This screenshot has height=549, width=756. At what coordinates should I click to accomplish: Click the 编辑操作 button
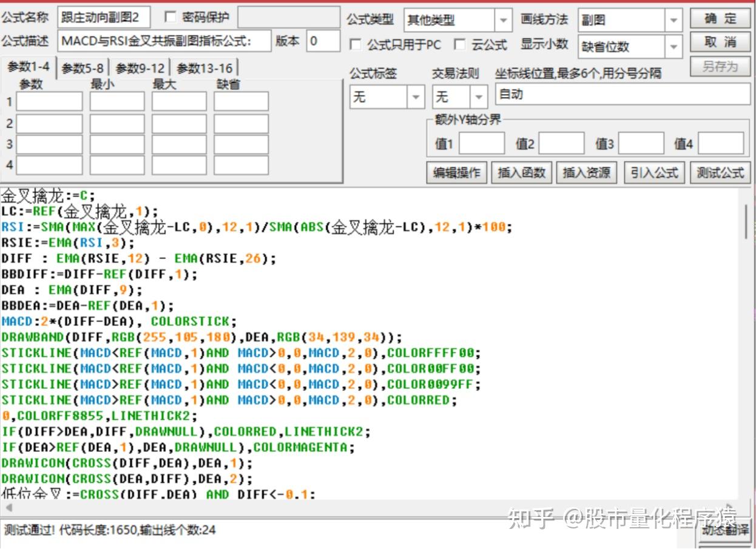456,173
